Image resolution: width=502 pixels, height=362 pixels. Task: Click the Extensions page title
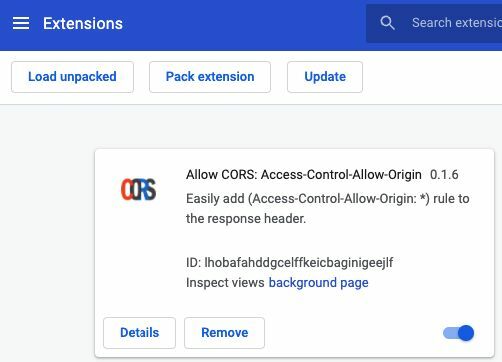(x=83, y=23)
